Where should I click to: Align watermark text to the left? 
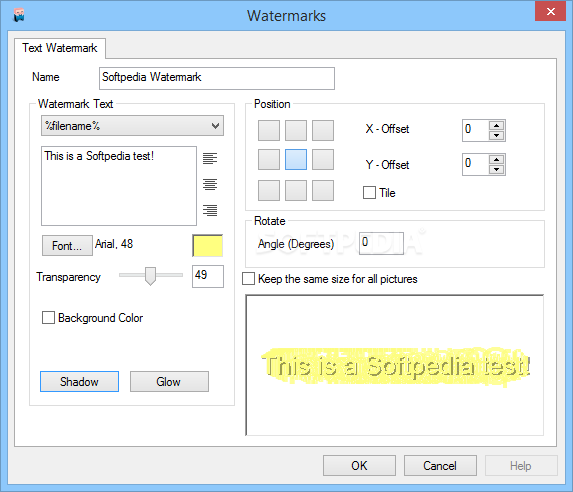click(x=210, y=158)
